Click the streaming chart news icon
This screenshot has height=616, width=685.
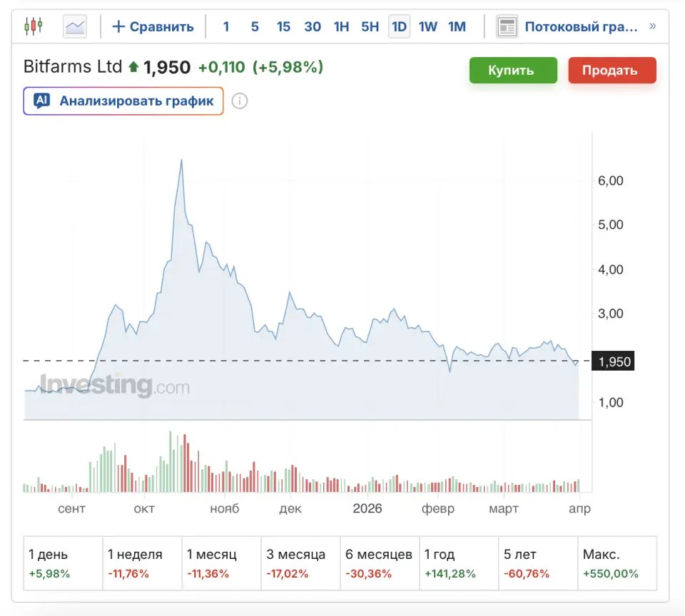tap(507, 26)
